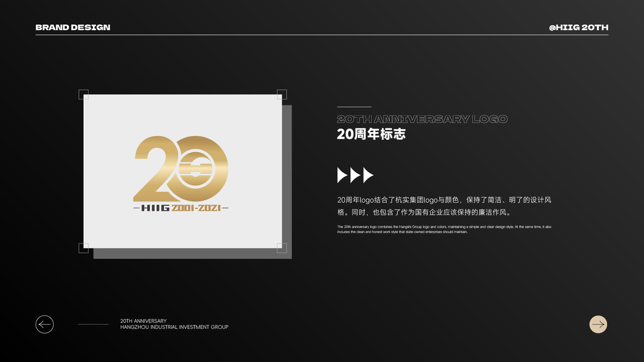644x362 pixels.
Task: Click the top-right corner handle of logo frame
Action: [x=282, y=94]
